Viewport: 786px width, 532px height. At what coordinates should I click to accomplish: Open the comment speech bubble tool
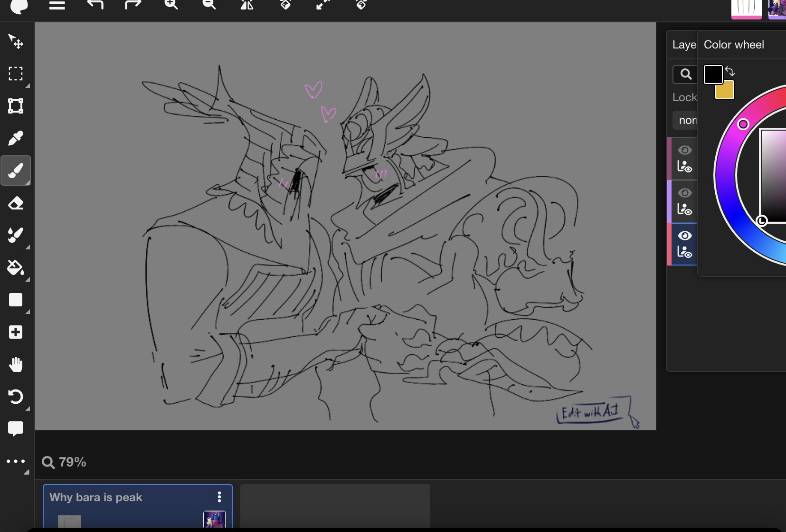(x=16, y=428)
